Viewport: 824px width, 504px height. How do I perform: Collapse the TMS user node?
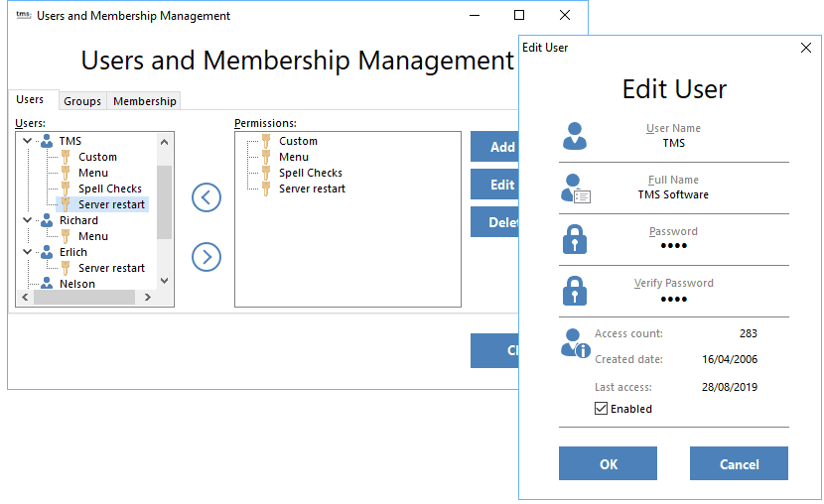[x=26, y=141]
